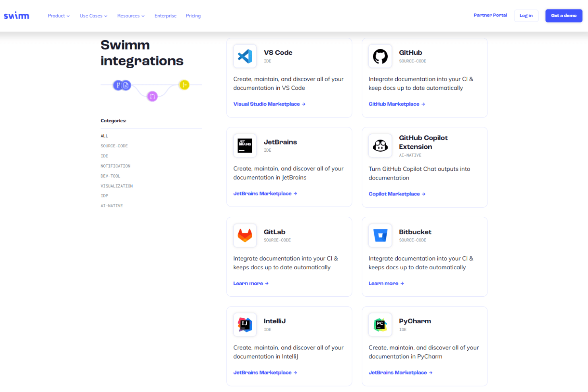The image size is (588, 392).
Task: Expand the Product dropdown menu
Action: (59, 16)
